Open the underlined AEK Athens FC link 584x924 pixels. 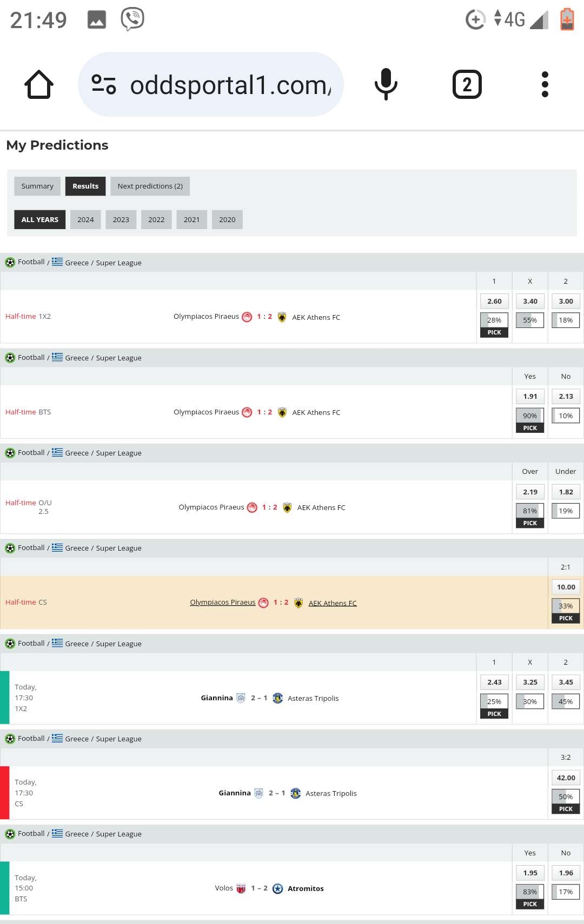[x=333, y=604]
